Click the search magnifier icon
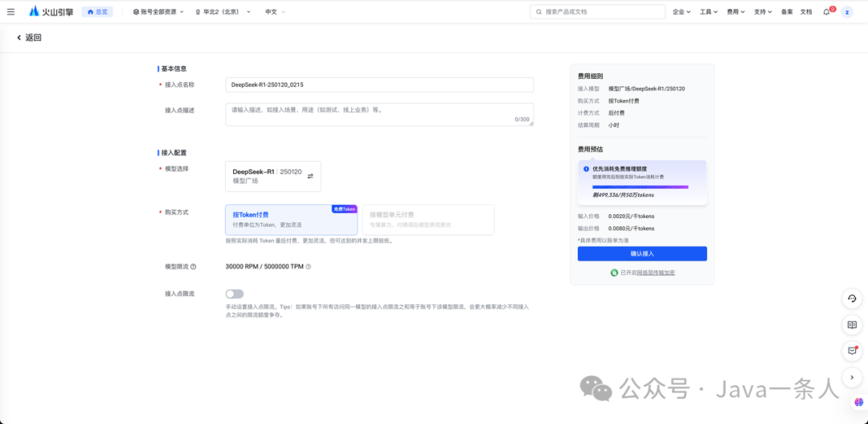The width and height of the screenshot is (868, 424). coord(538,11)
